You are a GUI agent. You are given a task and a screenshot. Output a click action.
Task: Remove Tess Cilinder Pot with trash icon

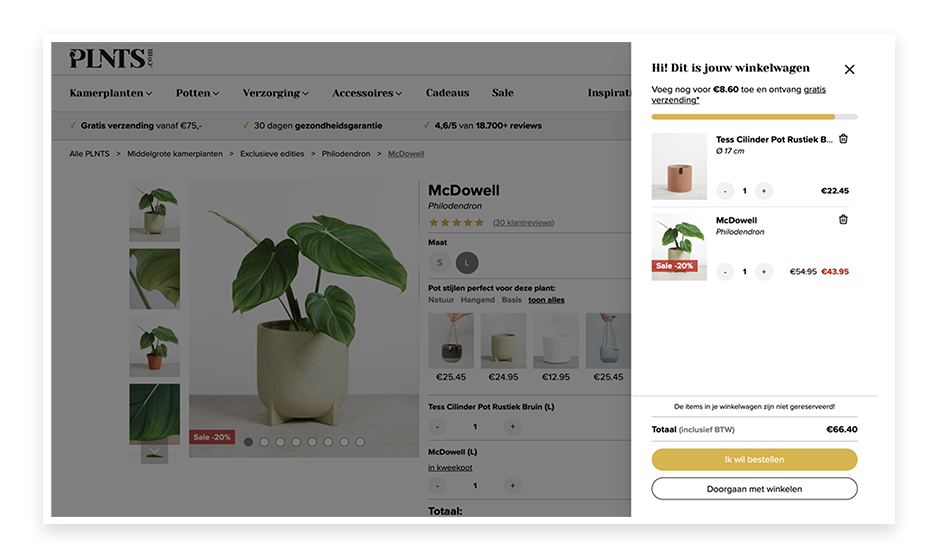coord(843,139)
